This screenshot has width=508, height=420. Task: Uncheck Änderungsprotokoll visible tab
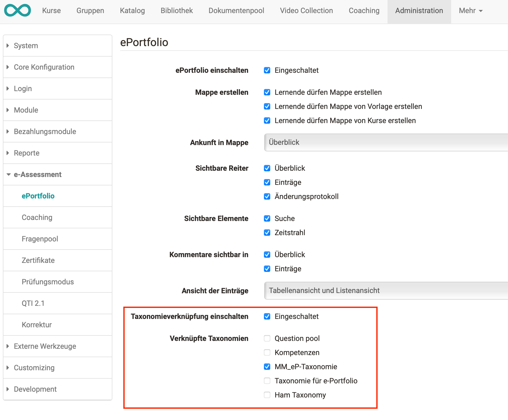coord(267,196)
